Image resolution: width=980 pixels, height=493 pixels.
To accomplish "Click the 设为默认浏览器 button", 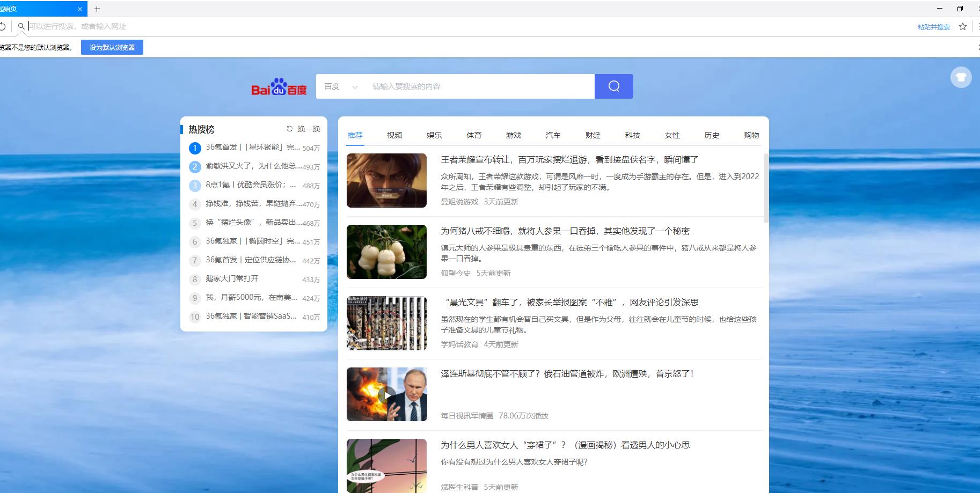I will coord(112,47).
